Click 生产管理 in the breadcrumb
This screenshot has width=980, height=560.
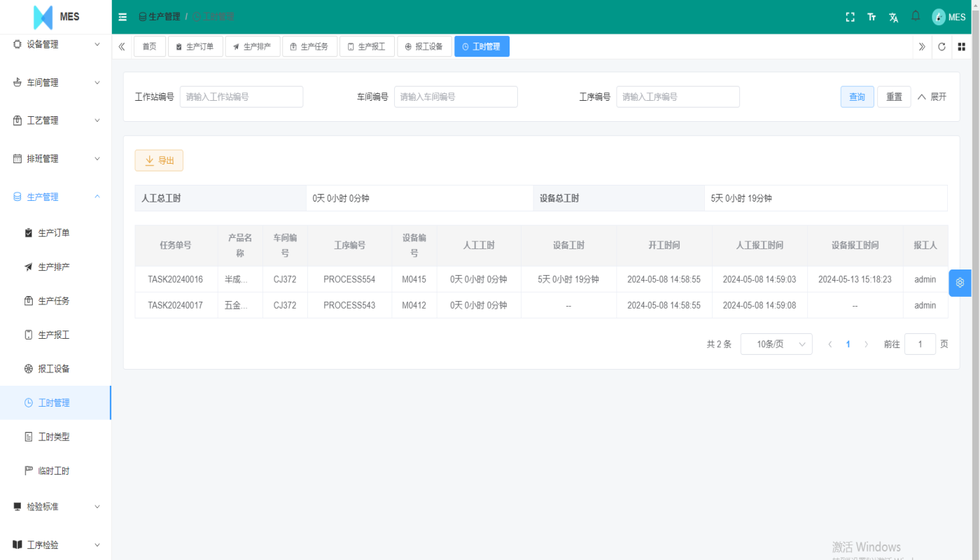pos(159,17)
